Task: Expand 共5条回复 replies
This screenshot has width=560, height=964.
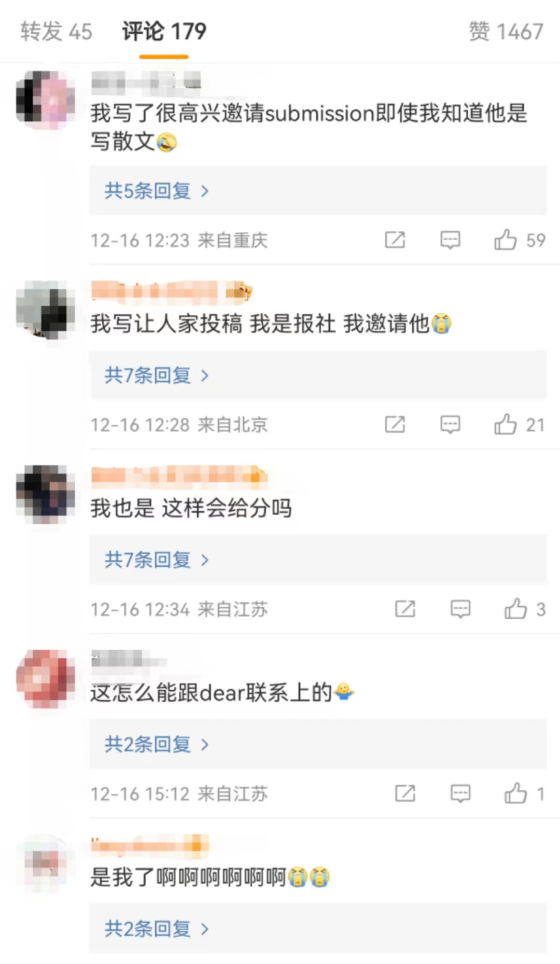Action: tap(318, 191)
